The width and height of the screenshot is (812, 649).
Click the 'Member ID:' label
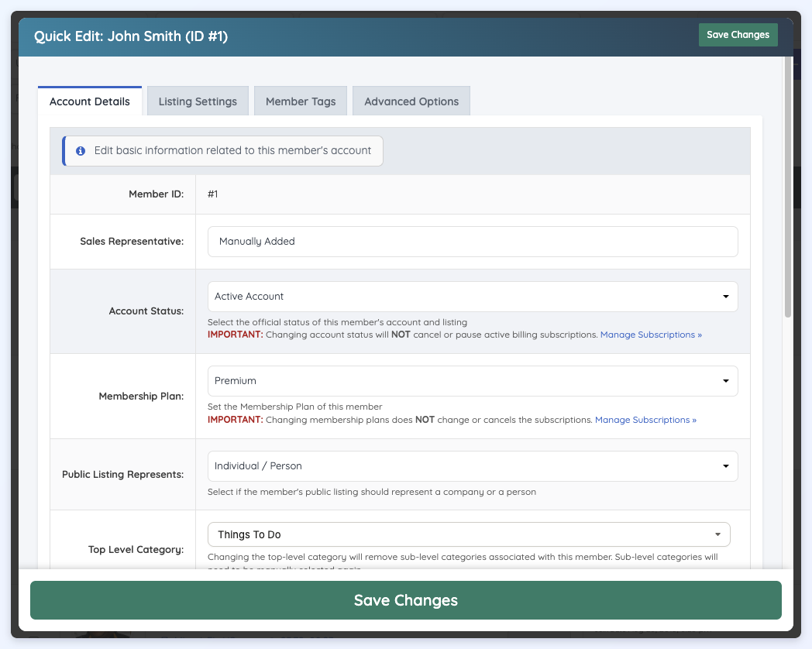pos(157,194)
